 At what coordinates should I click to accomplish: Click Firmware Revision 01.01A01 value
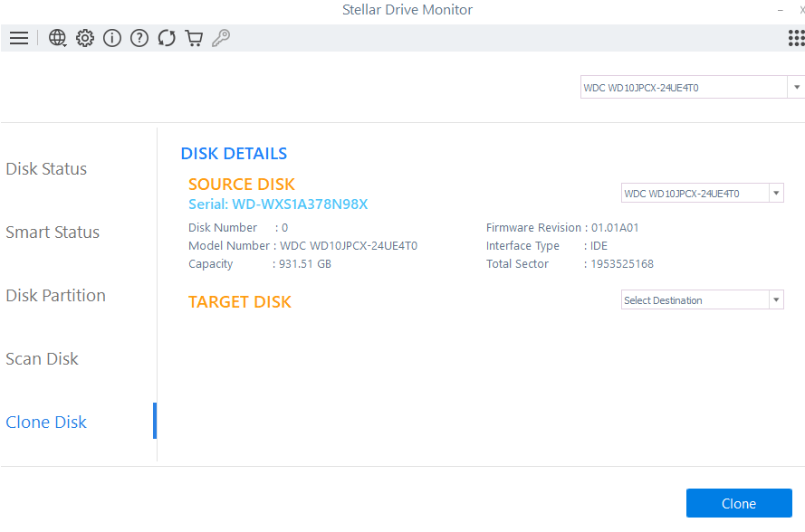[x=615, y=228]
